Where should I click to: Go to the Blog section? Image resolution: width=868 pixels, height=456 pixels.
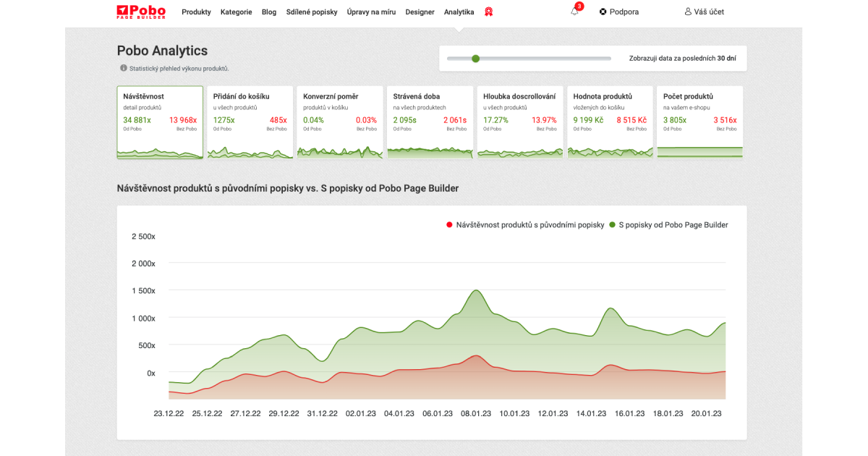[269, 12]
